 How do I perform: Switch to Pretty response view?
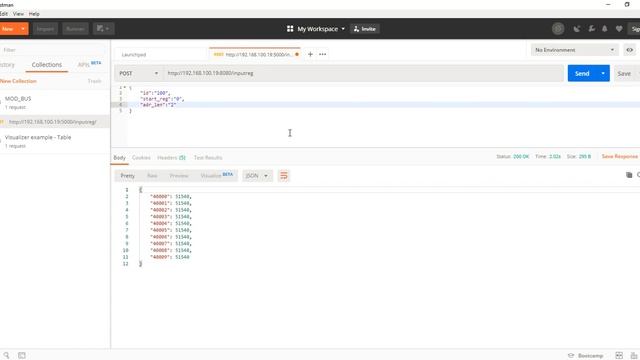127,176
